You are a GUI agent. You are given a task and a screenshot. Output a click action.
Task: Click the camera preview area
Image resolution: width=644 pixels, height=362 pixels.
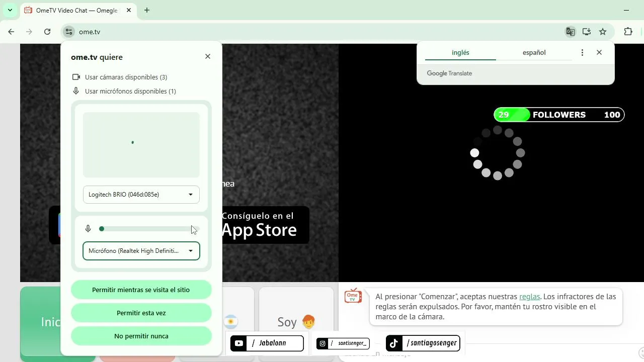pyautogui.click(x=141, y=145)
